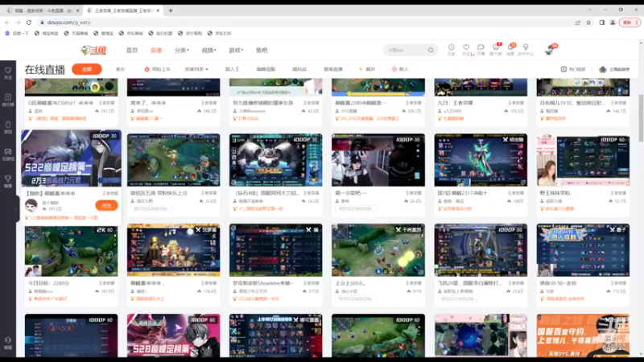Screen dimensions: 644x362
Task: Open messages icon with notification badge
Action: coord(510,49)
